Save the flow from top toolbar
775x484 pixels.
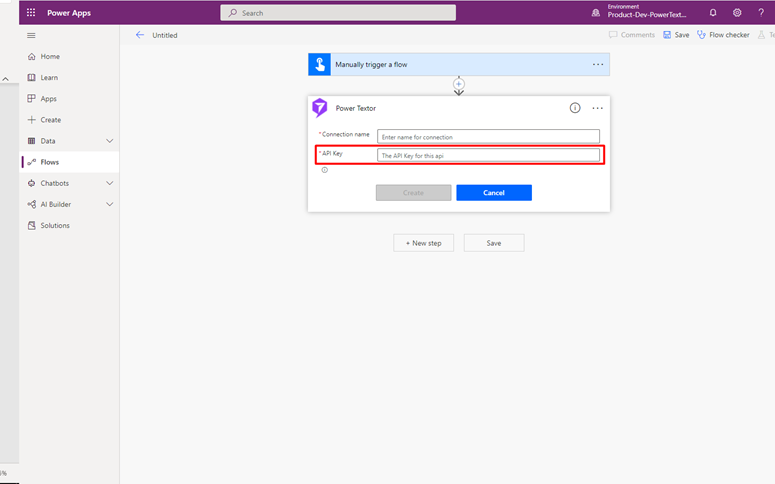676,35
